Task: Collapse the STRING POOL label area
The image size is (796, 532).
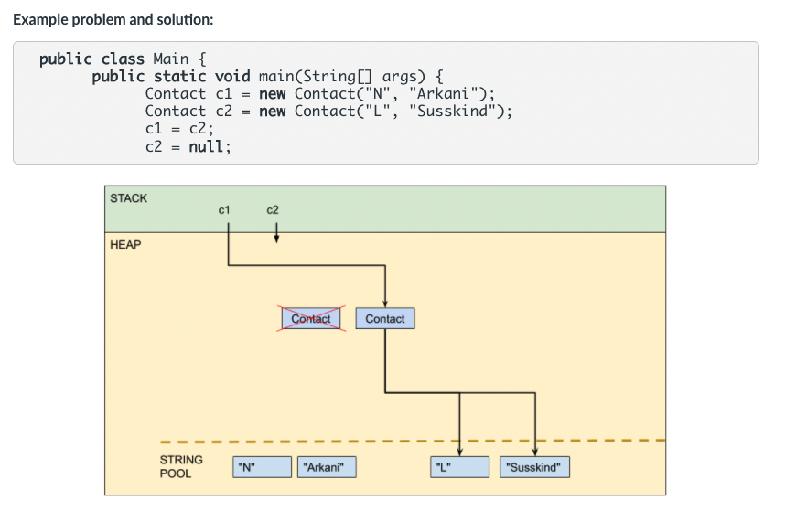Action: [x=179, y=466]
